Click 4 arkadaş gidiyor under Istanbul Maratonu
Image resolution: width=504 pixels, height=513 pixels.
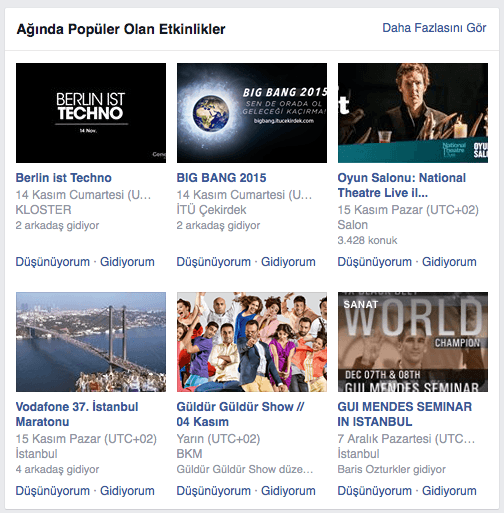coord(57,469)
